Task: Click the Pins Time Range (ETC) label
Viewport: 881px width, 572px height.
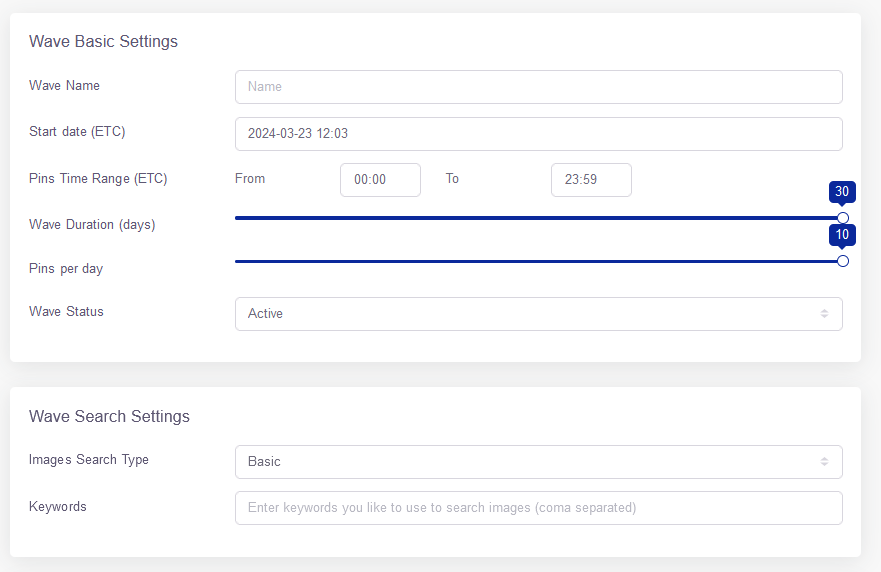Action: tap(98, 179)
